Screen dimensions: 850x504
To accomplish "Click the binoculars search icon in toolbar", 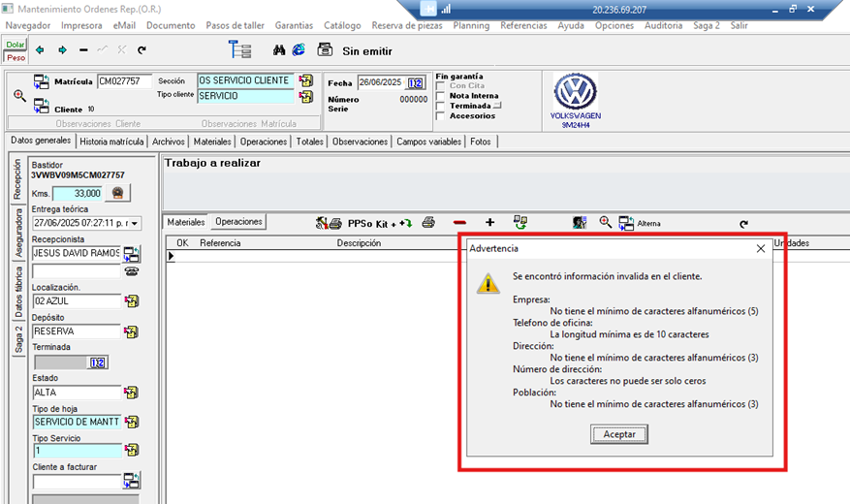I will 279,49.
